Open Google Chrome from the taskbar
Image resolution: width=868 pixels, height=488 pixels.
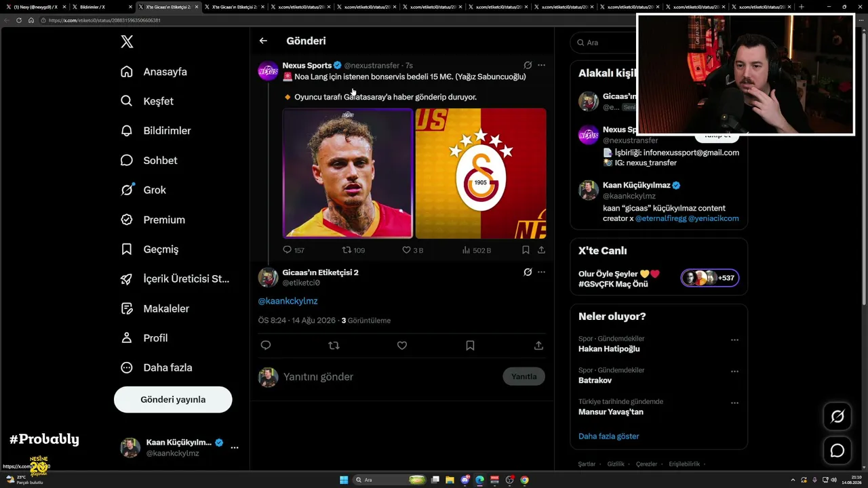524,480
